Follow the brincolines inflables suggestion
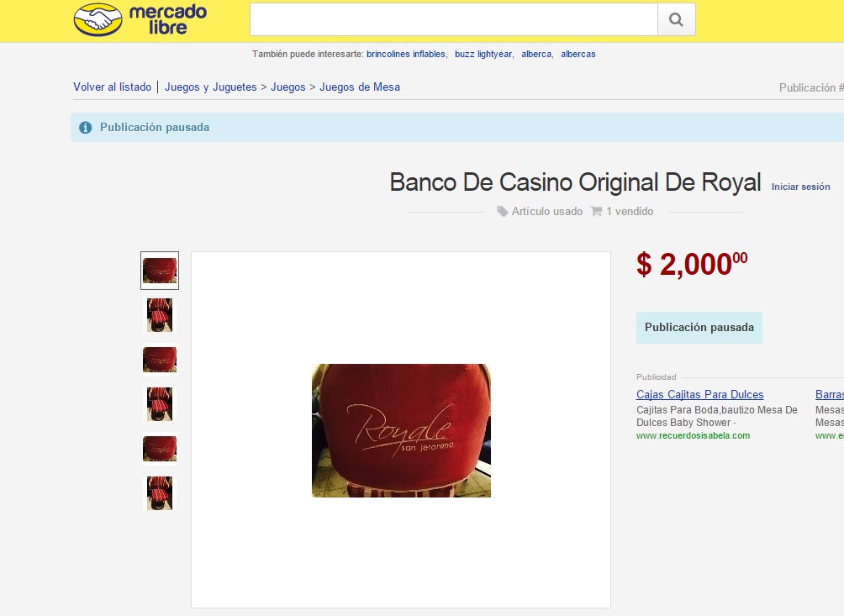Screen dimensions: 844x616 click(406, 54)
